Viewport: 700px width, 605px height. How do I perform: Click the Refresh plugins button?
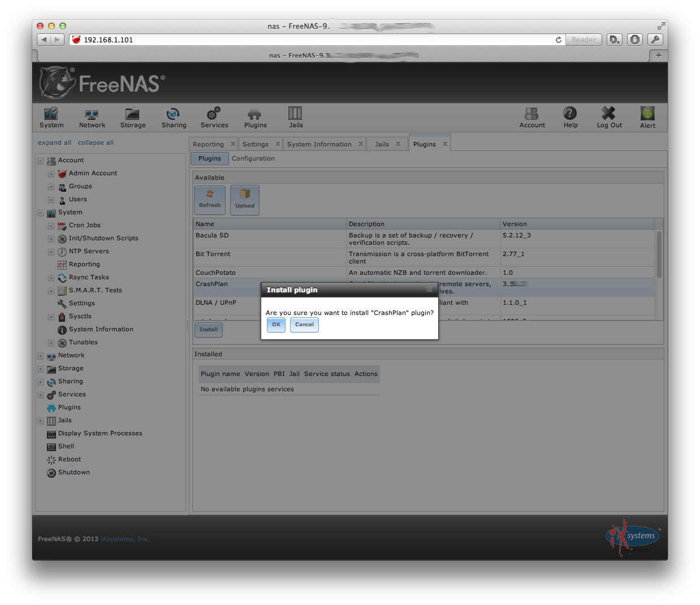tap(210, 200)
